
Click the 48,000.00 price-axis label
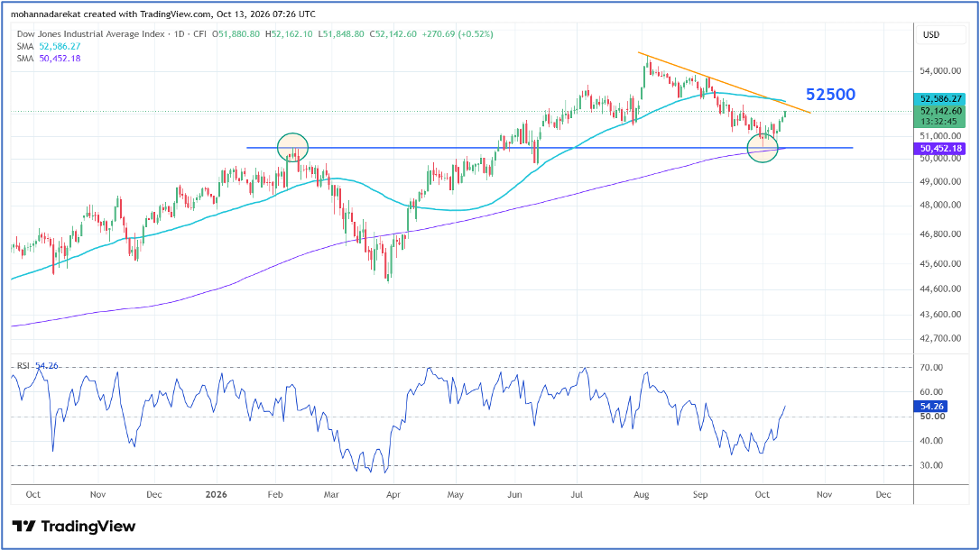[940, 205]
